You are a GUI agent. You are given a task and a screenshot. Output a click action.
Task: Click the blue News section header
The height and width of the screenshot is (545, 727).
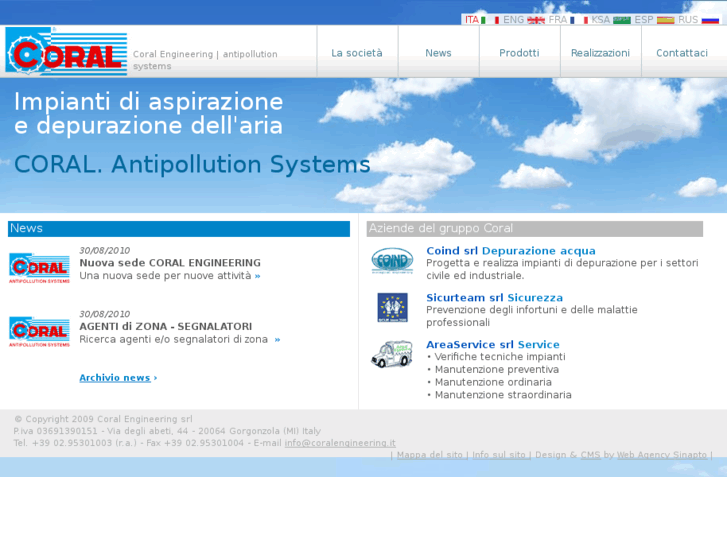(x=179, y=229)
